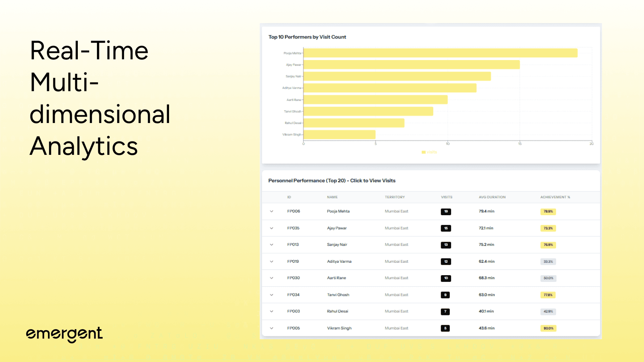This screenshot has height=362, width=644.
Task: Click the VISITS column header
Action: point(446,197)
